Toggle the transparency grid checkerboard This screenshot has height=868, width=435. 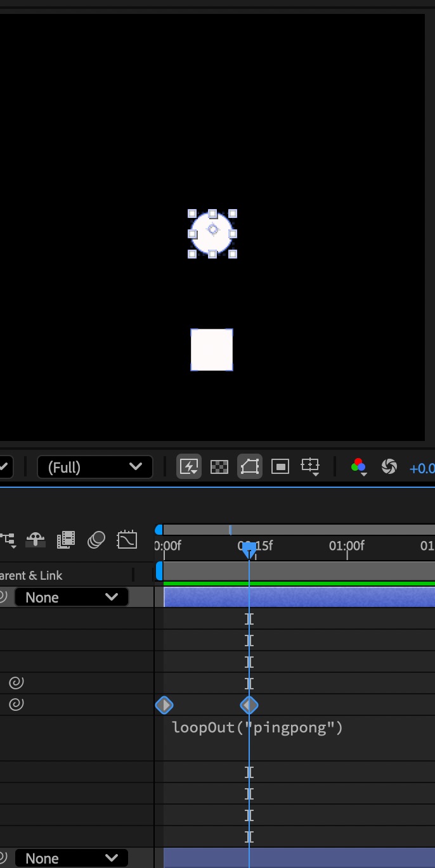tap(219, 468)
